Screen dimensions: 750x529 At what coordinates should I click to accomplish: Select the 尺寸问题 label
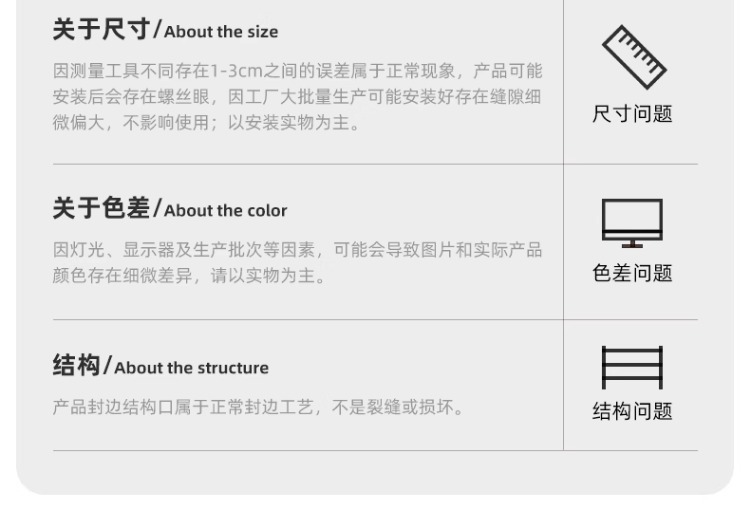pyautogui.click(x=632, y=114)
